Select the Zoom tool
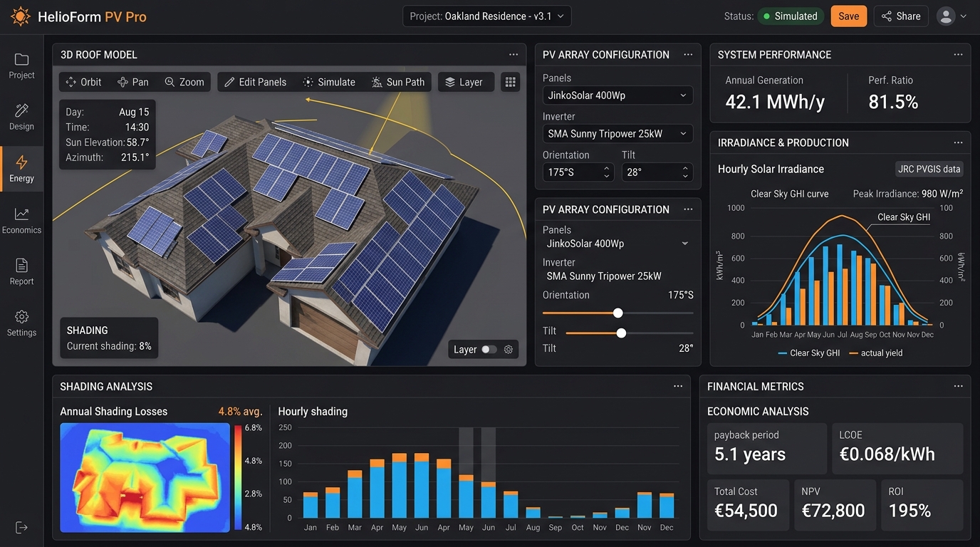 184,82
